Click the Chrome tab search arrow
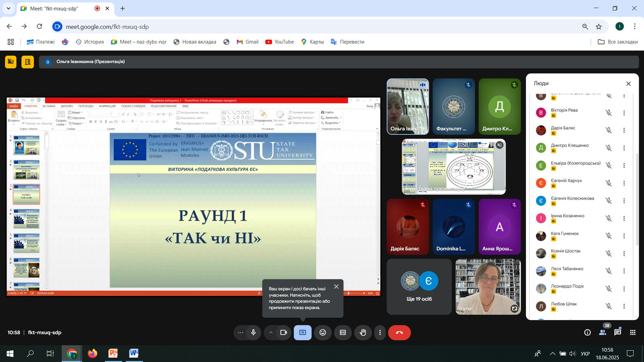 [9, 9]
